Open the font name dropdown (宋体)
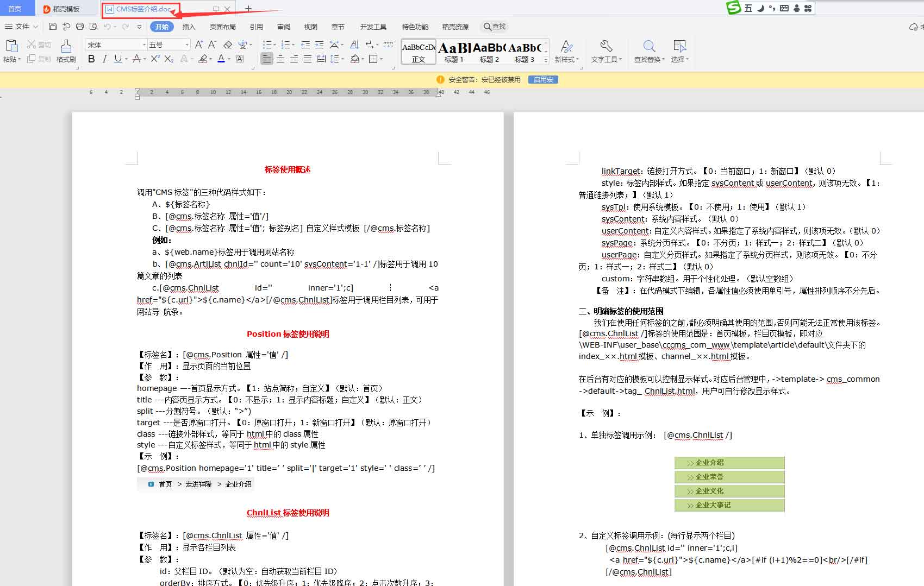The height and width of the screenshot is (586, 924). pyautogui.click(x=144, y=45)
